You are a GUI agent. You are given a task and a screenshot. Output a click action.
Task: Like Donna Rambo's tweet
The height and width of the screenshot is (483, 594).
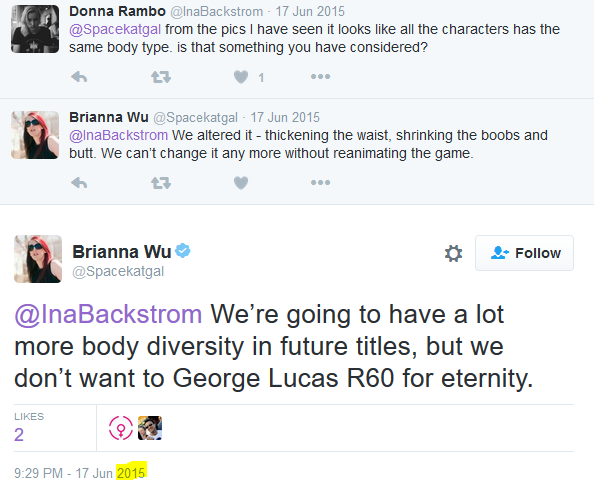pos(241,77)
